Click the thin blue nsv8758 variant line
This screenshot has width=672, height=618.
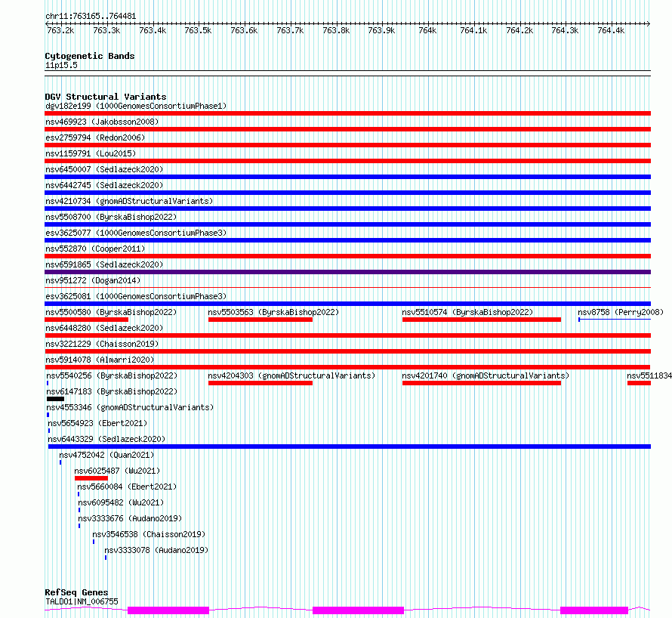[615, 320]
